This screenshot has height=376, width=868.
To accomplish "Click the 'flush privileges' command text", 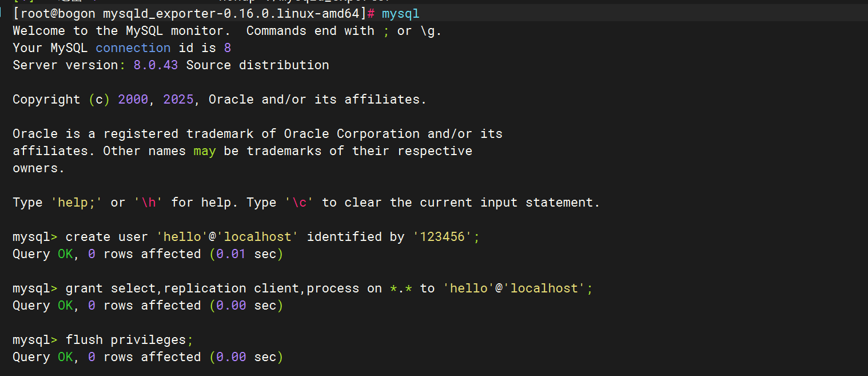I will [126, 340].
